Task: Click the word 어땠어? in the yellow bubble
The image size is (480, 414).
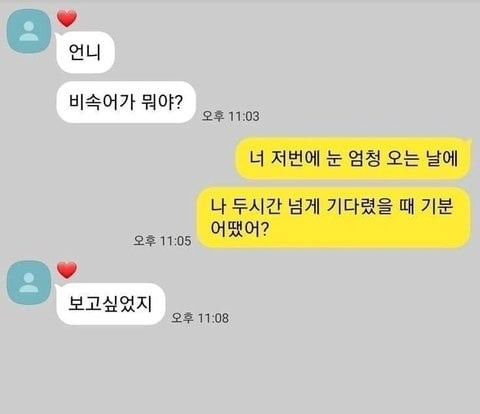Action: (x=240, y=229)
